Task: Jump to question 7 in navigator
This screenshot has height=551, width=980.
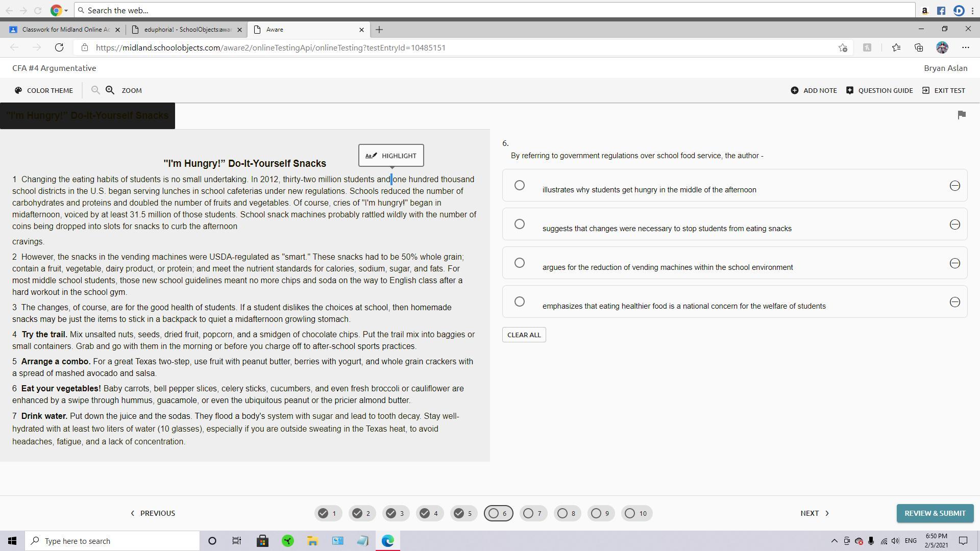Action: pos(533,513)
